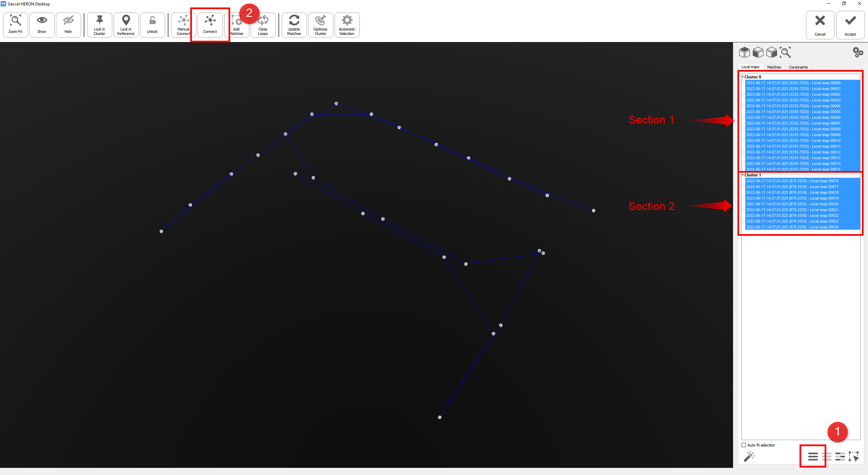
Task: Click the Show eye button
Action: point(42,24)
